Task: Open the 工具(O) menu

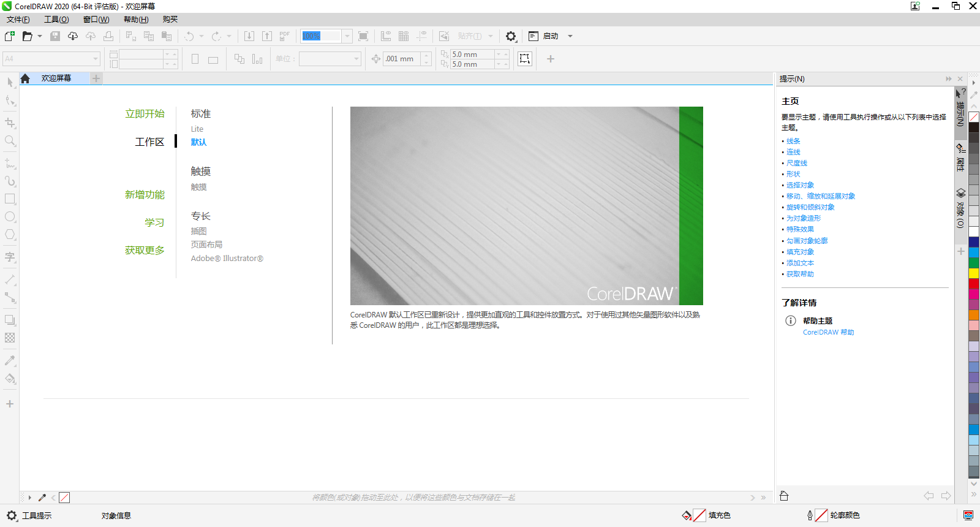Action: (x=56, y=20)
